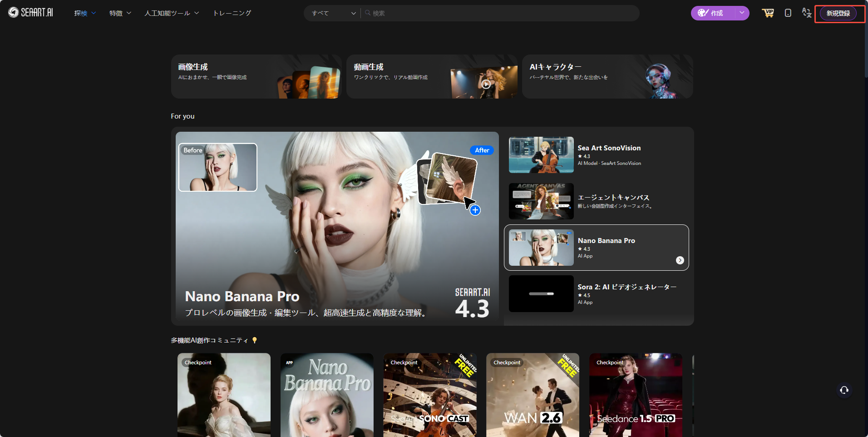Click the headset support icon
Viewport: 868px width, 437px height.
click(x=844, y=390)
